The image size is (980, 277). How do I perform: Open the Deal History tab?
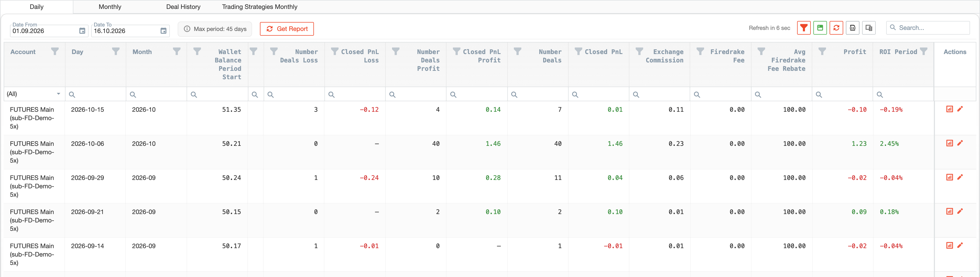(x=183, y=7)
